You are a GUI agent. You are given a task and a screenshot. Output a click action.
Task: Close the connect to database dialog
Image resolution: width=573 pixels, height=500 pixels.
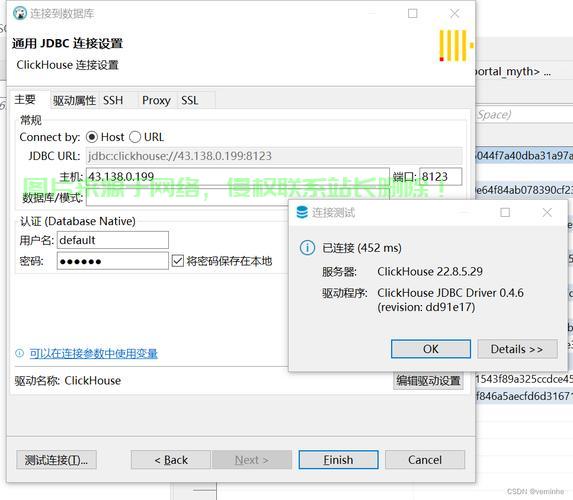click(x=454, y=14)
